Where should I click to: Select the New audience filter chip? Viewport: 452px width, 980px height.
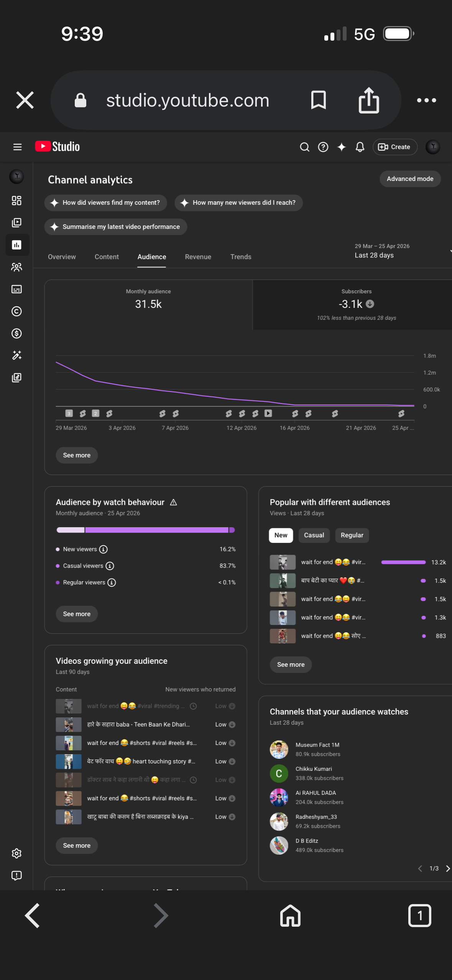[x=281, y=535]
